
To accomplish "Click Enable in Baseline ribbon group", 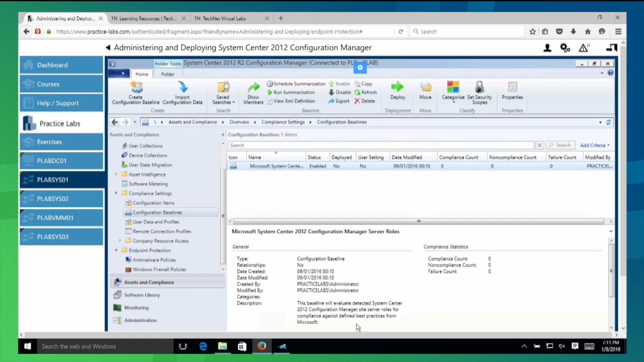I will coord(339,84).
